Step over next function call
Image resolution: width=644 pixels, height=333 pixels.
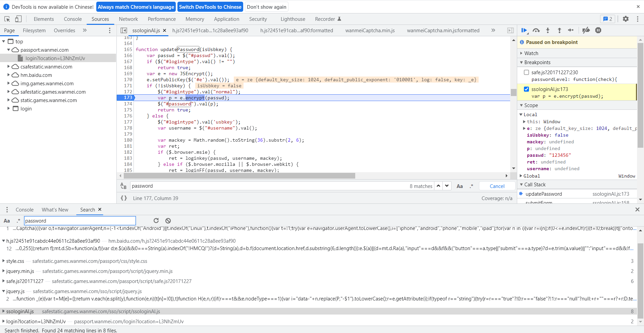(x=536, y=31)
